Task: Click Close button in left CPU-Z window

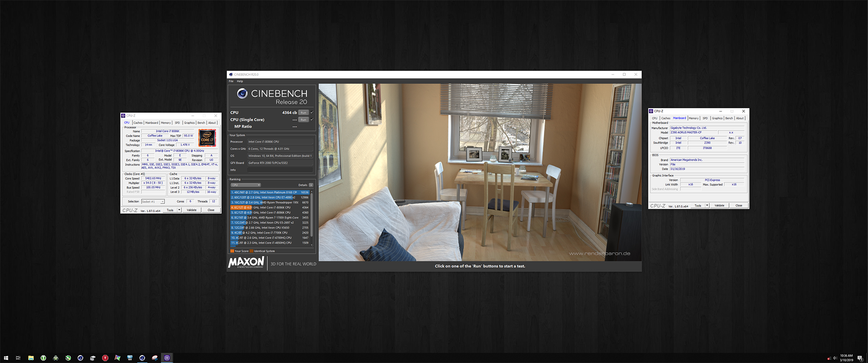Action: click(211, 210)
